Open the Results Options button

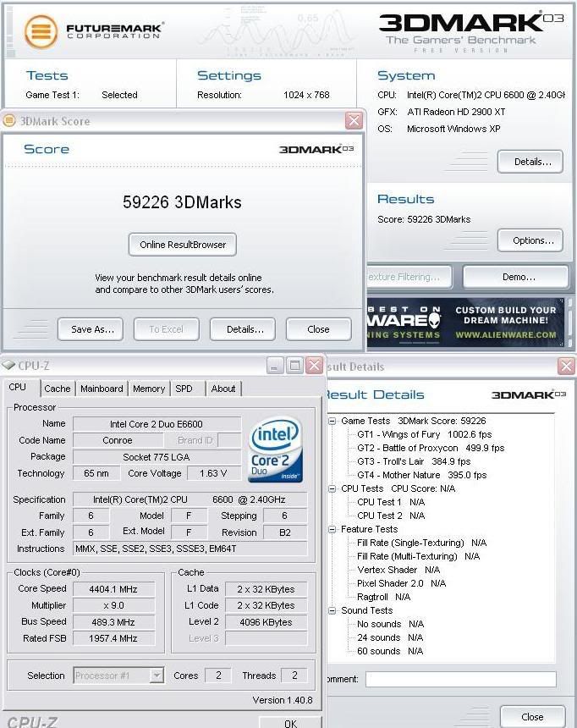pos(530,240)
